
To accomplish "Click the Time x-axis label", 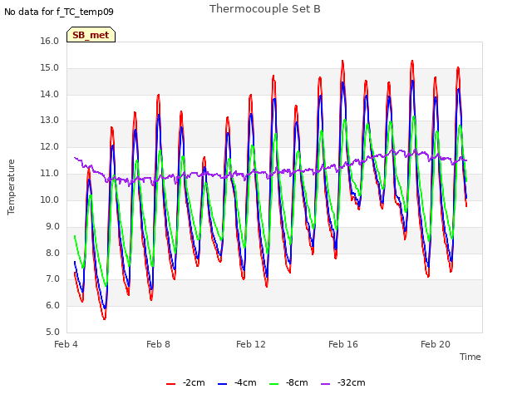I will tap(470, 357).
